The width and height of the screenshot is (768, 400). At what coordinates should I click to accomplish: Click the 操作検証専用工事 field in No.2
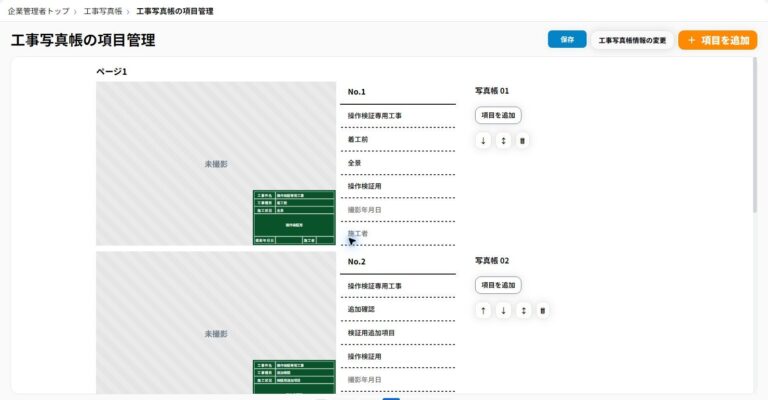click(x=398, y=286)
